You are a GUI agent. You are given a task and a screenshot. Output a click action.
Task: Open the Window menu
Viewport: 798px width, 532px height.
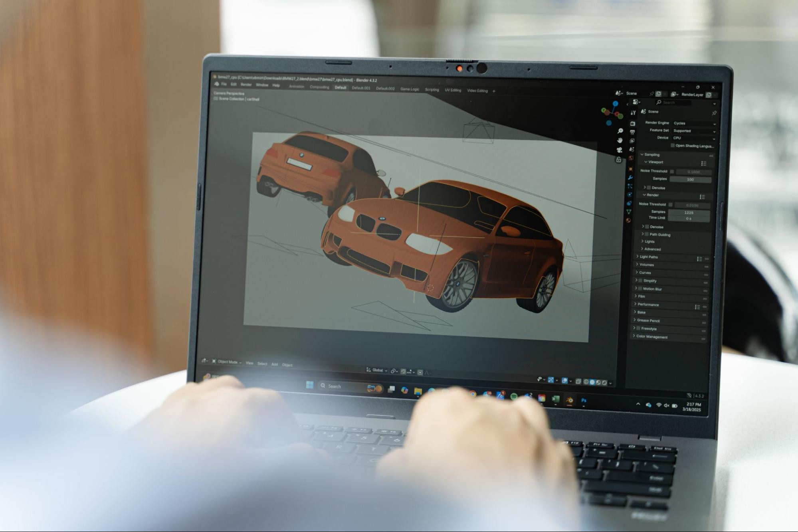point(262,85)
